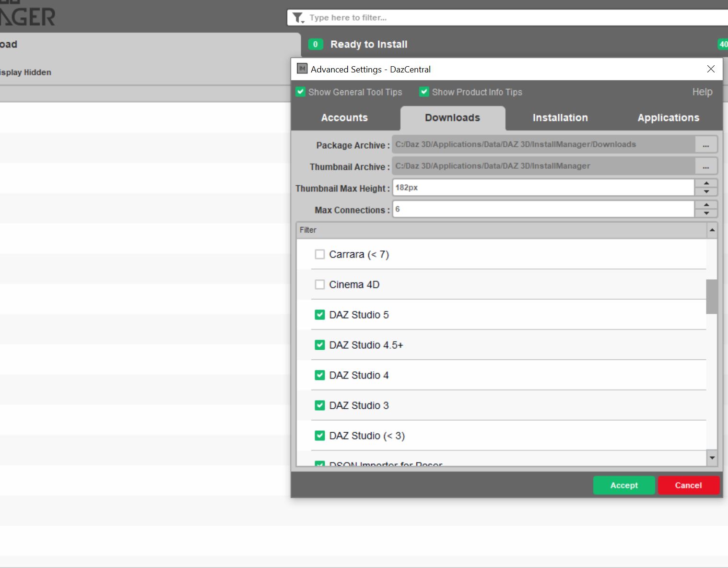Toggle Show General Tool Tips checkbox
Screen dimensions: 728x568
click(301, 92)
